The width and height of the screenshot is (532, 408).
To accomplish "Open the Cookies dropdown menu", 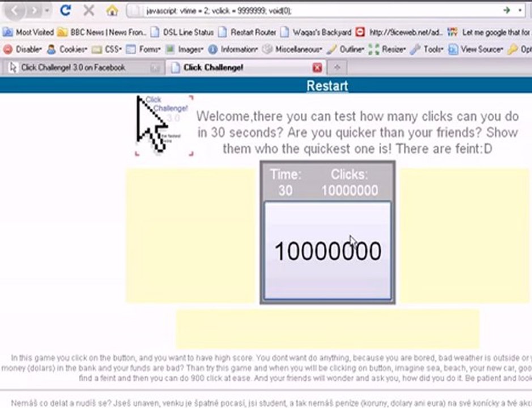I will (x=67, y=49).
